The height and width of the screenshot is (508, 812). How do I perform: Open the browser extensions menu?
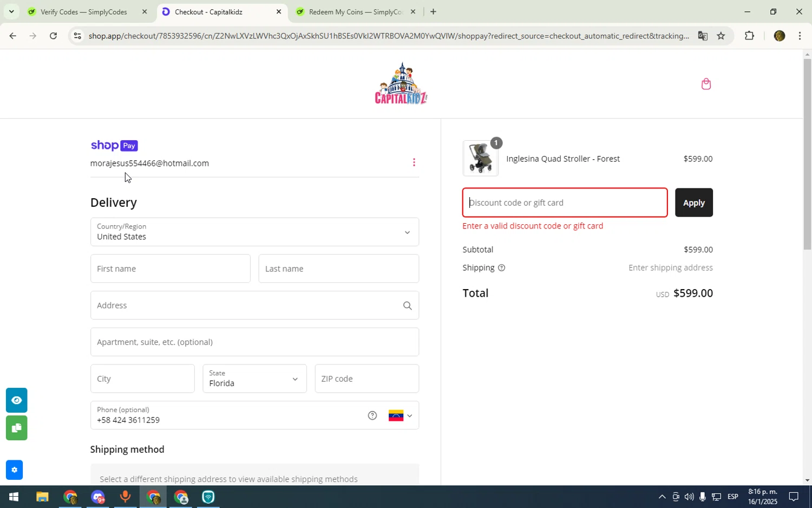[749, 36]
